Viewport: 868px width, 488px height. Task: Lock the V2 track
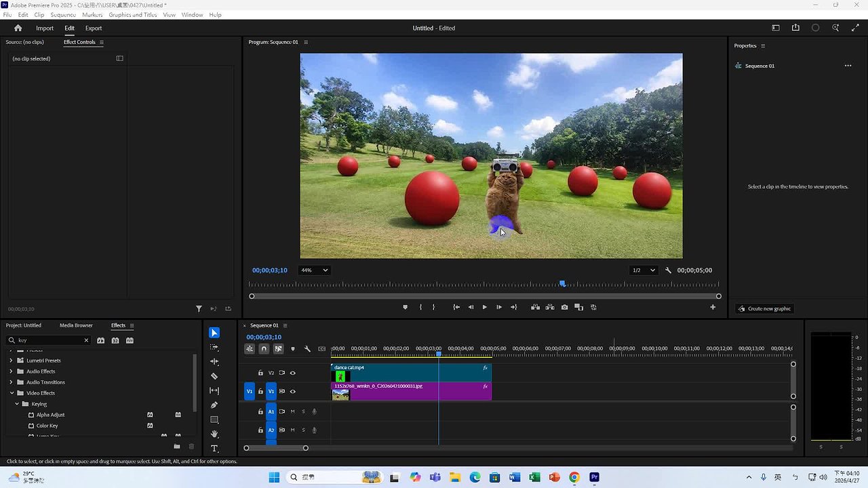pos(260,373)
